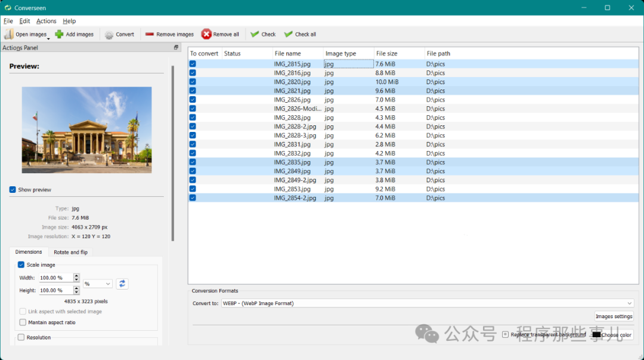Screen dimensions: 644x360
Task: Click the red Remove all icon
Action: tap(206, 34)
